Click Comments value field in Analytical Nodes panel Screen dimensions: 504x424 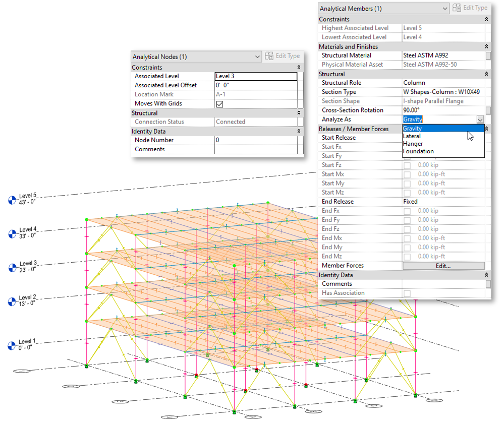[x=256, y=149]
